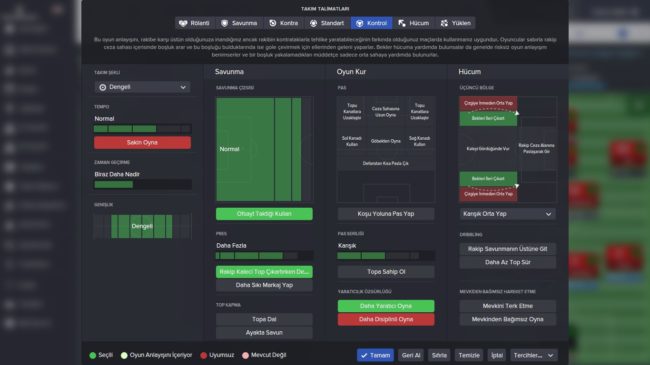Screen dimensions: 650x365
Task: Toggle Ofsayt Taktiği Kullan instruction
Action: click(x=264, y=214)
